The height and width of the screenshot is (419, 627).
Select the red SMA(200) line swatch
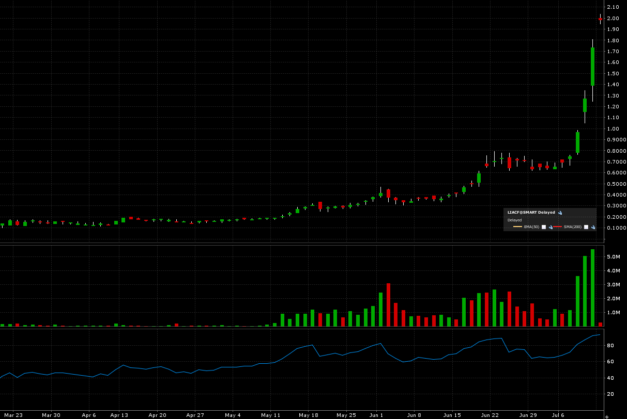click(x=557, y=227)
